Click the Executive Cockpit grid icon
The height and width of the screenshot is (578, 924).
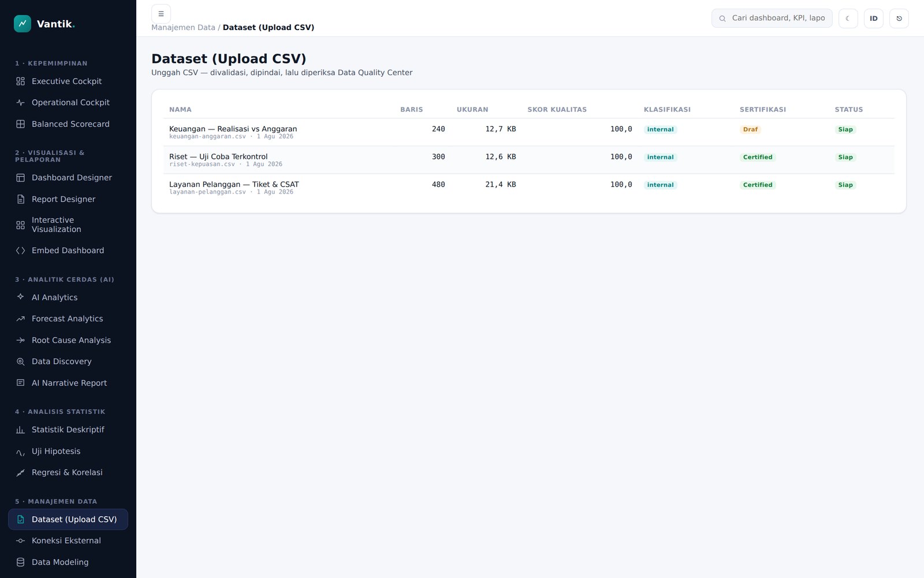pyautogui.click(x=21, y=81)
